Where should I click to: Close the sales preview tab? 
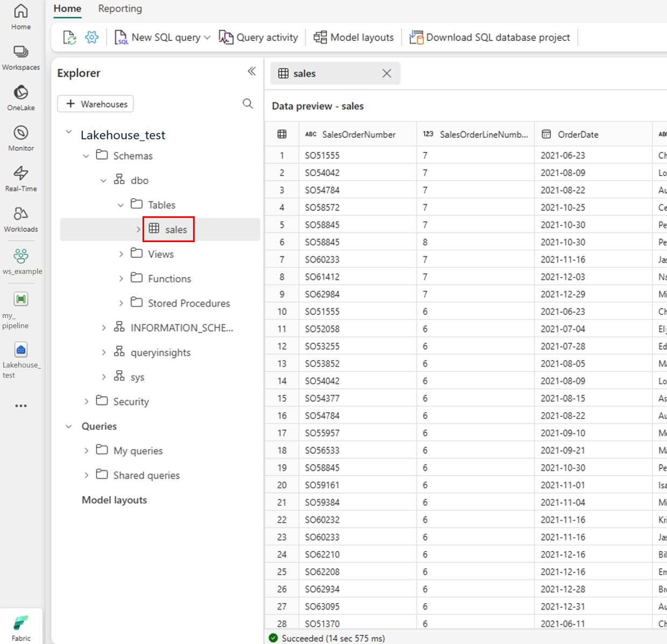point(386,74)
